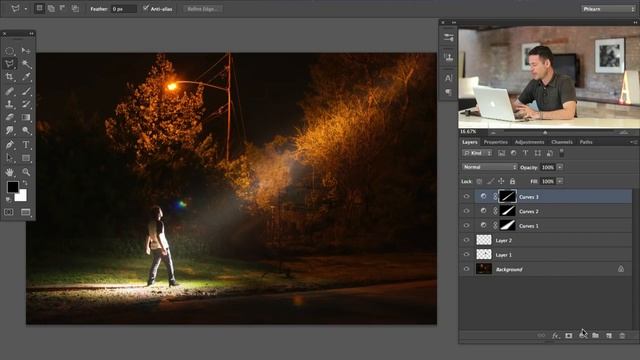Open the Fill slider arrow

[x=560, y=181]
